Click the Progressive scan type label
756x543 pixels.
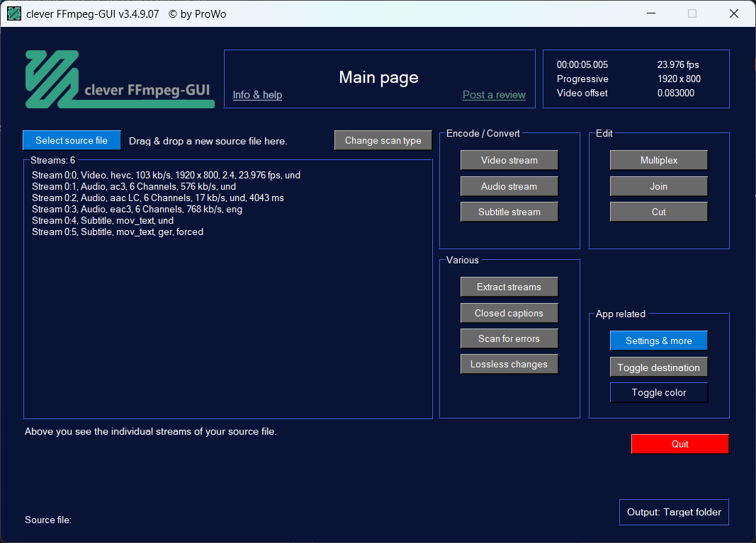pos(582,79)
